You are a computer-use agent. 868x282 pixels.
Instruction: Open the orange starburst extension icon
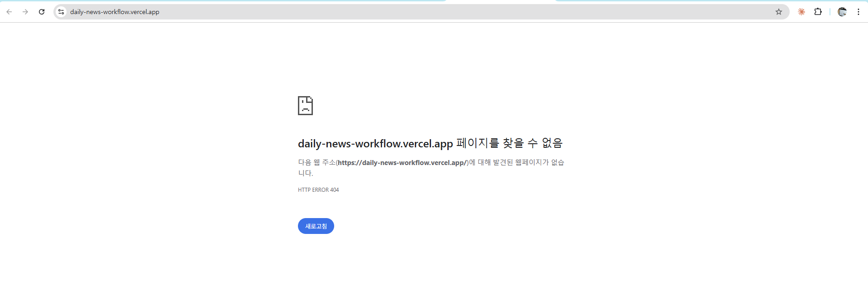[801, 12]
